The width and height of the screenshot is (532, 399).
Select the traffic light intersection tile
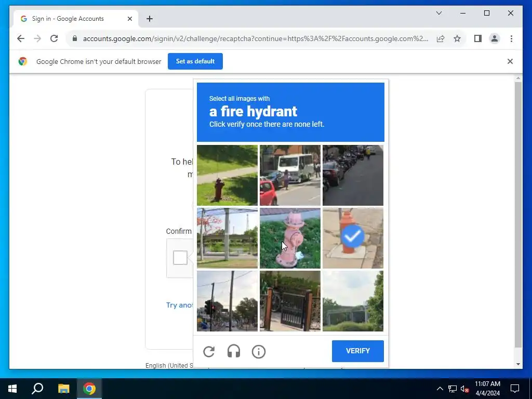point(227,301)
